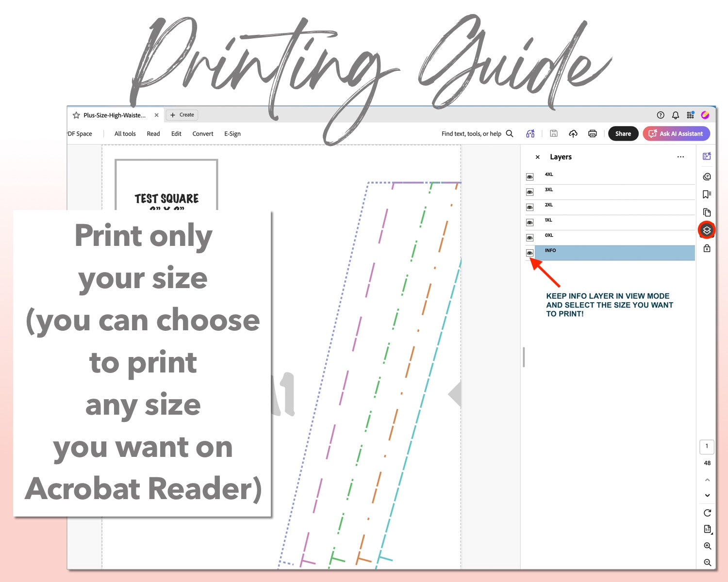Select the 0XL layer name
This screenshot has height=582, width=728.
tap(549, 235)
